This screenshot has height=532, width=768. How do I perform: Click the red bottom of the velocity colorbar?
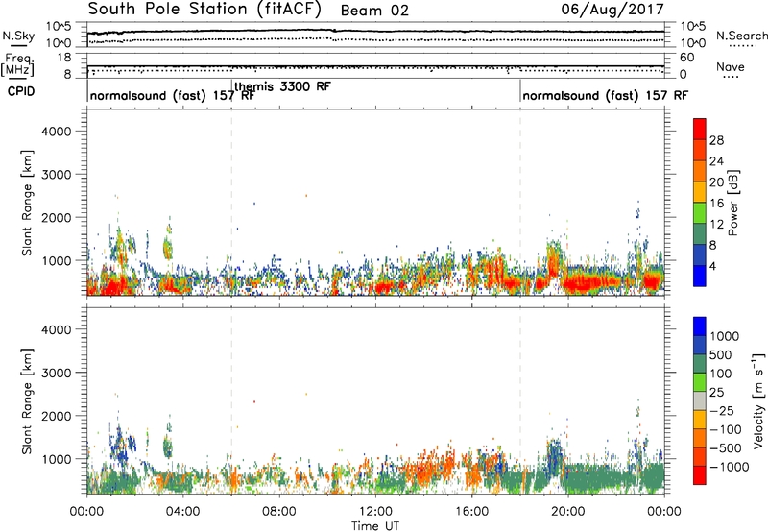pyautogui.click(x=700, y=475)
